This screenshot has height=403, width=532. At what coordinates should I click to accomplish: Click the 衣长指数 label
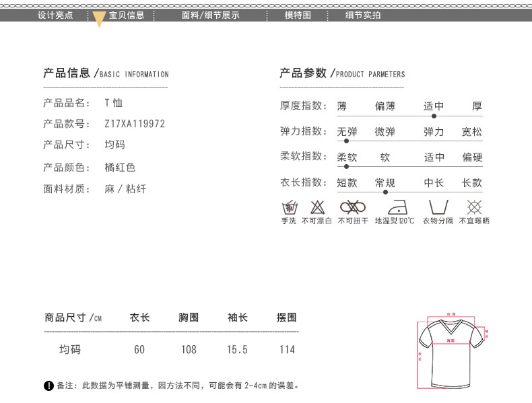[x=303, y=182]
